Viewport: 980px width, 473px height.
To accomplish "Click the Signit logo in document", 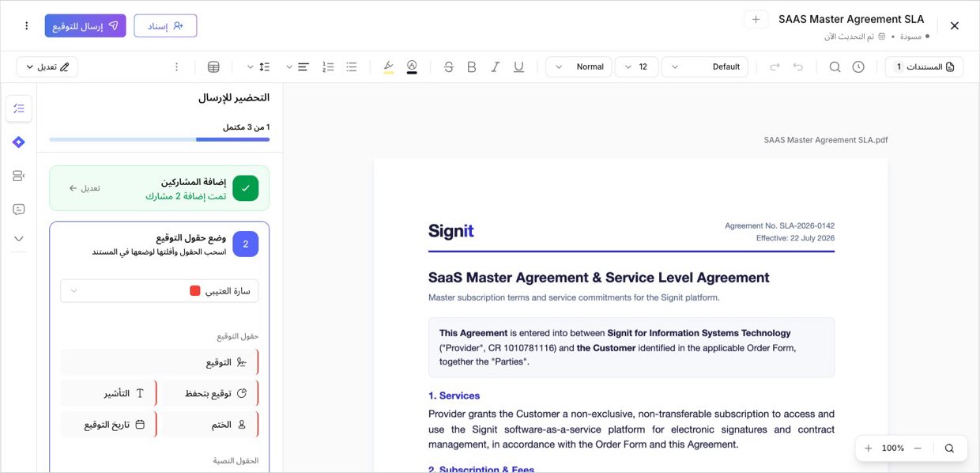I will pos(451,231).
